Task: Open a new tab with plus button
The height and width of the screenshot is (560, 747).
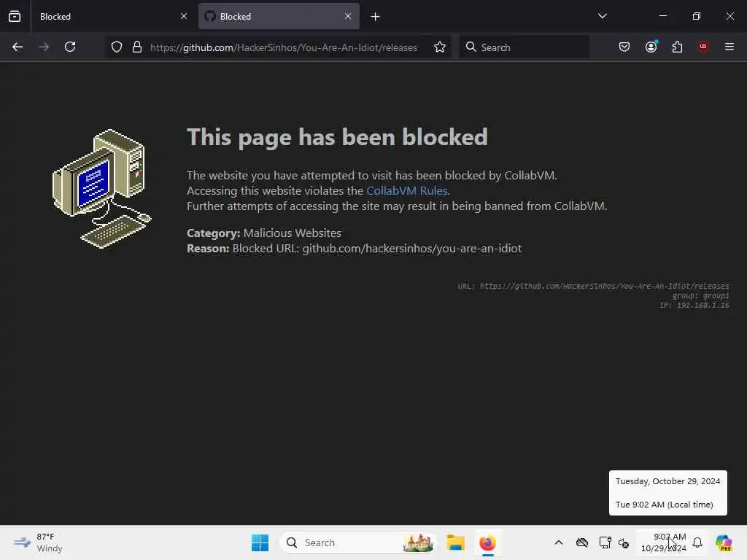Action: 376,17
